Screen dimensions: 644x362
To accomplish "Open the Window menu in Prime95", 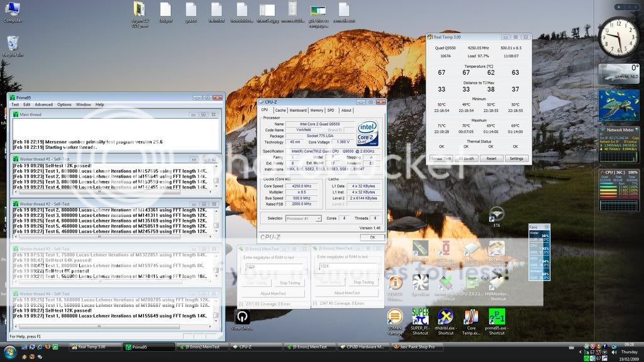I will (84, 105).
